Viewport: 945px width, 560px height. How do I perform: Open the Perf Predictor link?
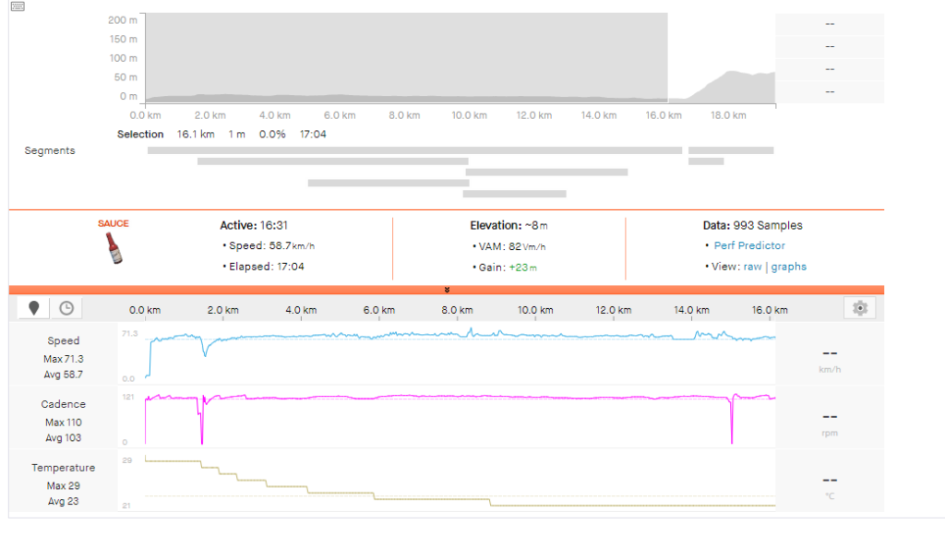tap(749, 245)
